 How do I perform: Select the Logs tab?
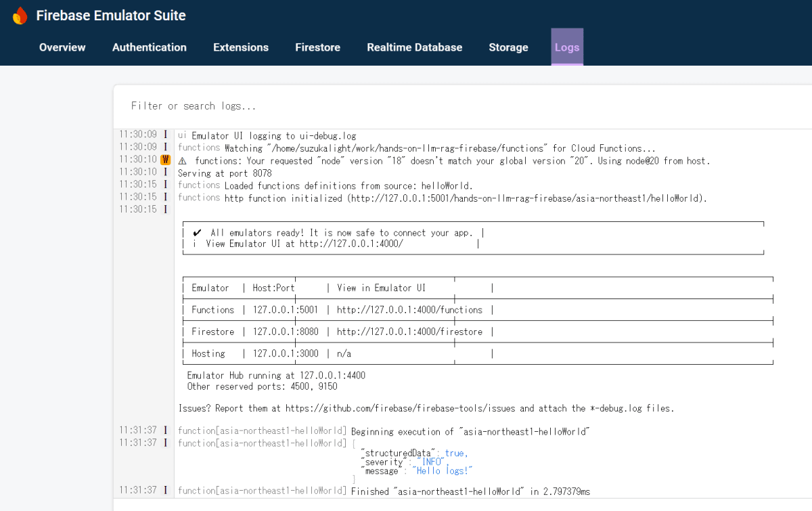point(567,47)
